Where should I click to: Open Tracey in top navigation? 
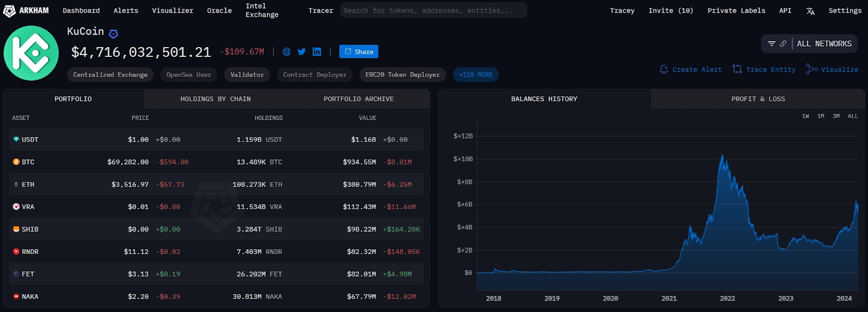[x=622, y=10]
